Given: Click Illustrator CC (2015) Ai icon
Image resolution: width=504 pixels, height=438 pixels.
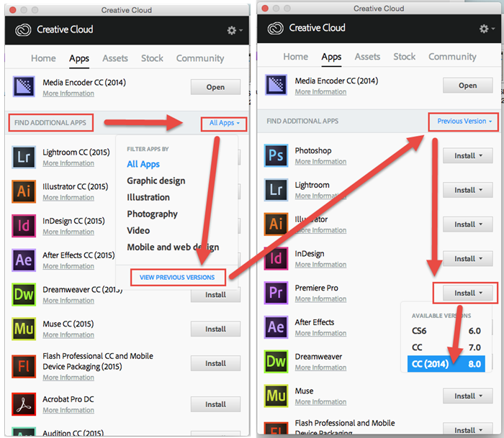Looking at the screenshot, I should click(24, 191).
